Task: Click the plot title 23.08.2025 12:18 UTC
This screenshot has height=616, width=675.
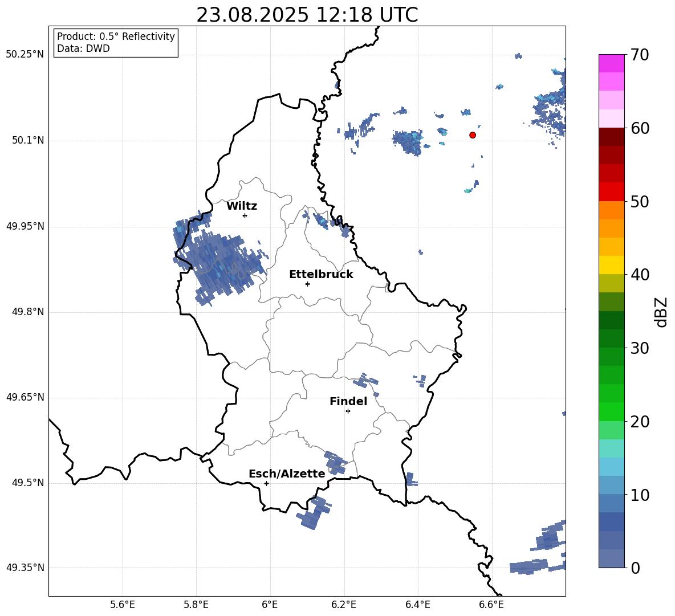Action: click(307, 15)
